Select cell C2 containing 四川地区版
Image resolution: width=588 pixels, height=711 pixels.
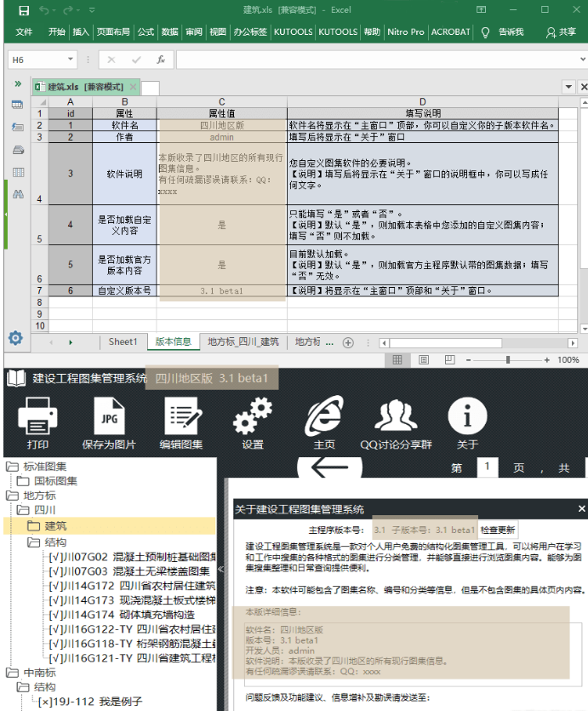pyautogui.click(x=221, y=125)
